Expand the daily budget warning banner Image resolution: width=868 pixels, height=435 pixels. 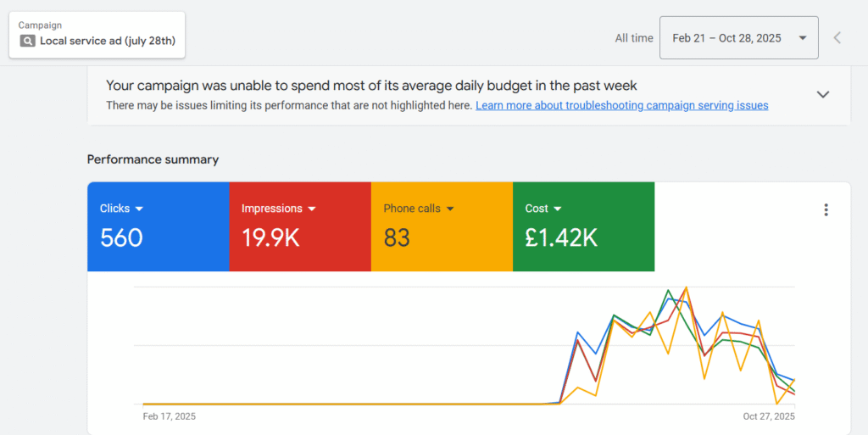822,94
